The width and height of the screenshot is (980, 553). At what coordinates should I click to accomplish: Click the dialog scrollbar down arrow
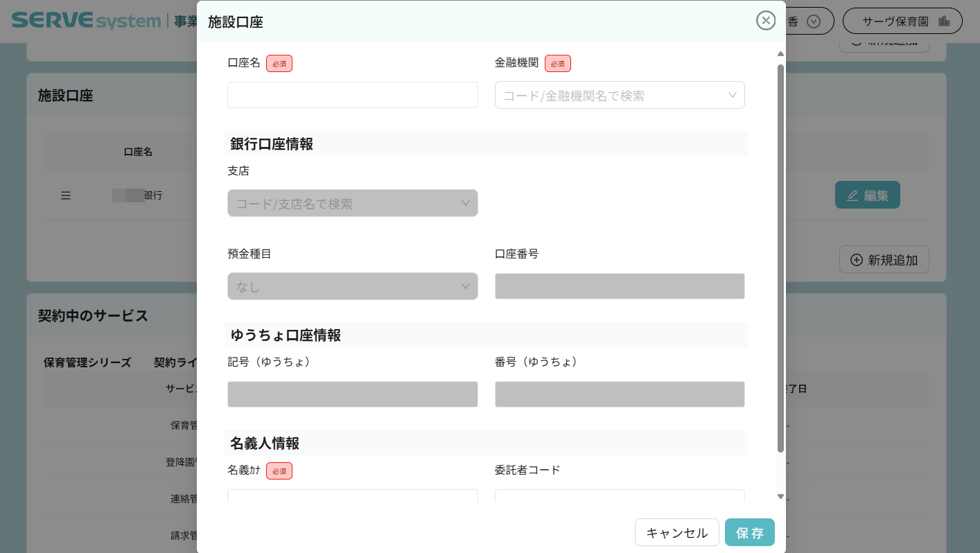click(780, 496)
